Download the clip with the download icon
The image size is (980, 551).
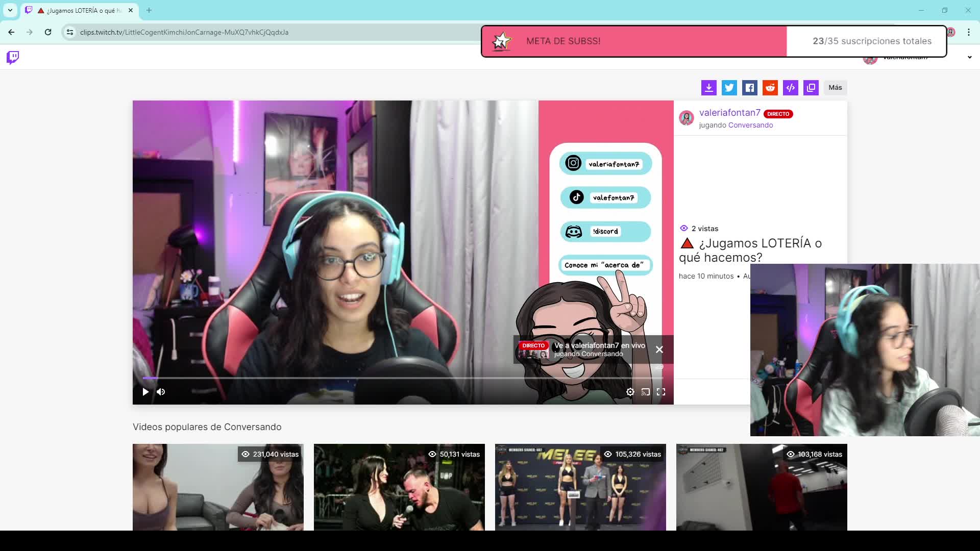click(x=708, y=88)
